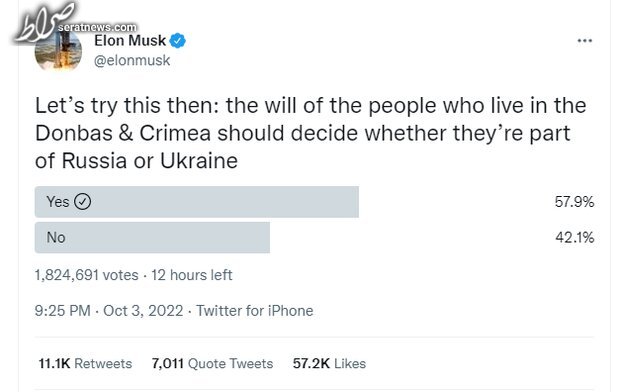Open the @elonmusk handle link
Image resolution: width=620 pixels, height=392 pixels.
coord(132,61)
